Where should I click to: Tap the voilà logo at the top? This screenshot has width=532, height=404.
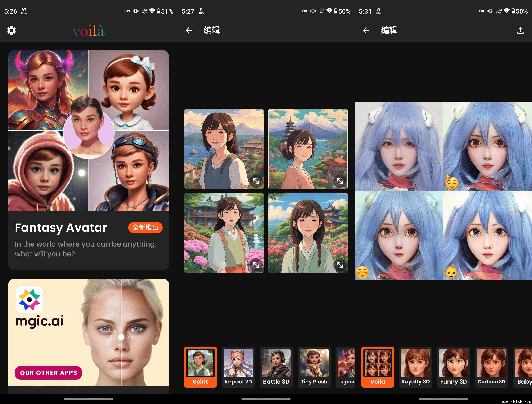[x=89, y=31]
